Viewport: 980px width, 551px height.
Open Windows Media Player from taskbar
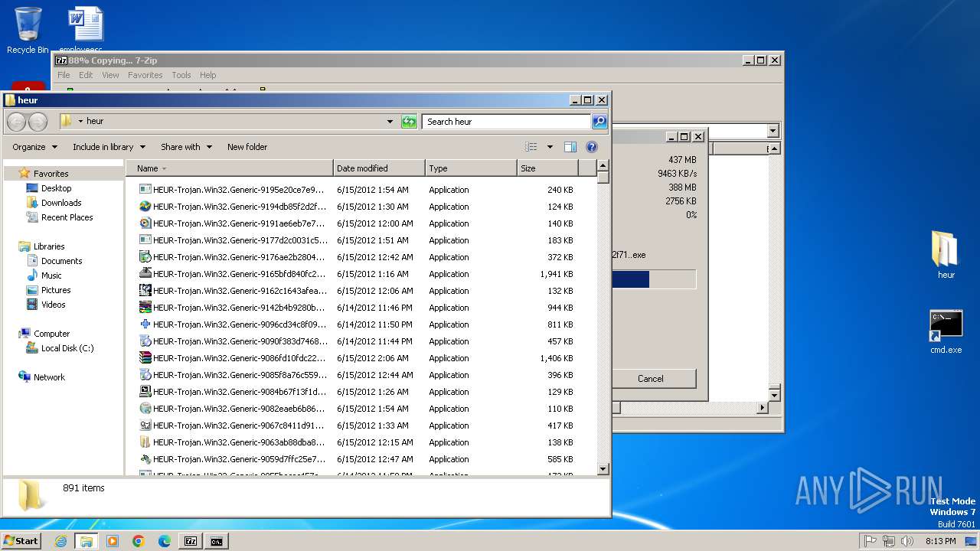point(113,541)
